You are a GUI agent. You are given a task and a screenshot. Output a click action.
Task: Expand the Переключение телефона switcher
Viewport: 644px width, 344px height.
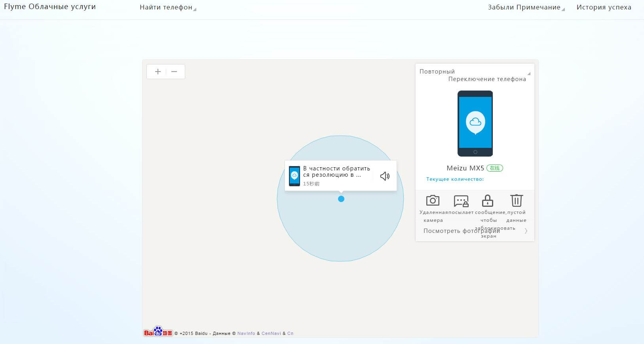(487, 79)
